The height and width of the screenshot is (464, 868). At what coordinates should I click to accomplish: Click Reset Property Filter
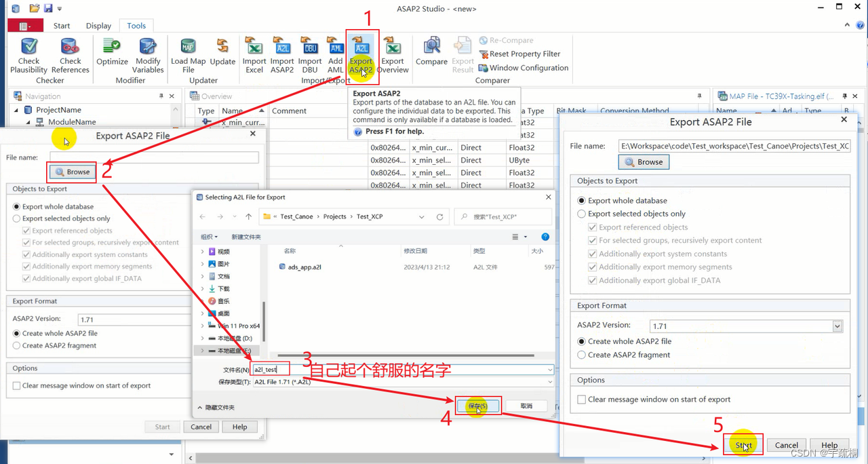tap(519, 54)
